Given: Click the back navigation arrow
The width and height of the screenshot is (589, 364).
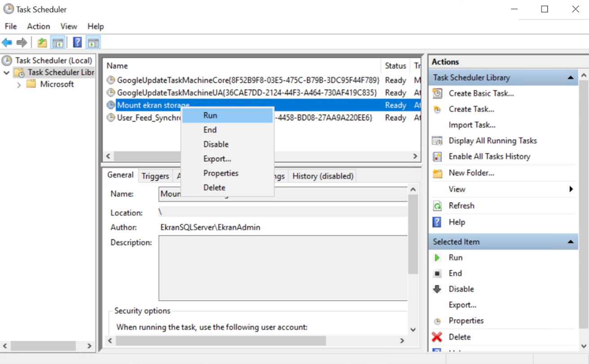Looking at the screenshot, I should coord(8,42).
